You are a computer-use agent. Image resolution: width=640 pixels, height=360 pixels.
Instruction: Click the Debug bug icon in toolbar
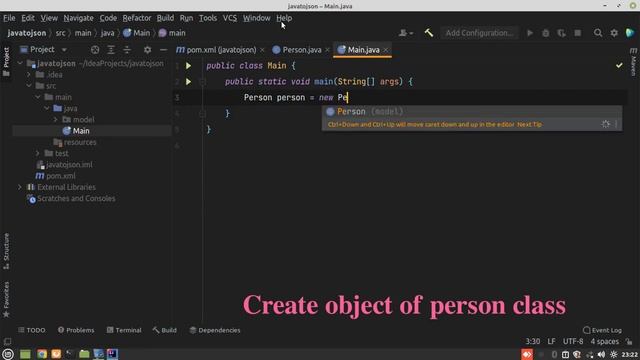[546, 33]
